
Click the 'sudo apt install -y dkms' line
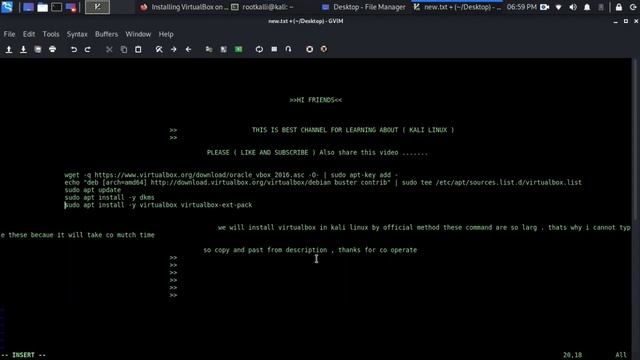[109, 198]
